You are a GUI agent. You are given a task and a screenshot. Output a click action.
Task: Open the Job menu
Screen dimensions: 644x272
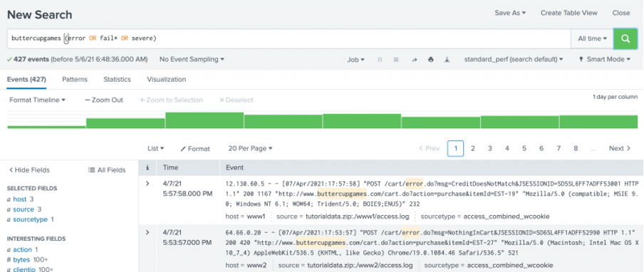coord(355,60)
